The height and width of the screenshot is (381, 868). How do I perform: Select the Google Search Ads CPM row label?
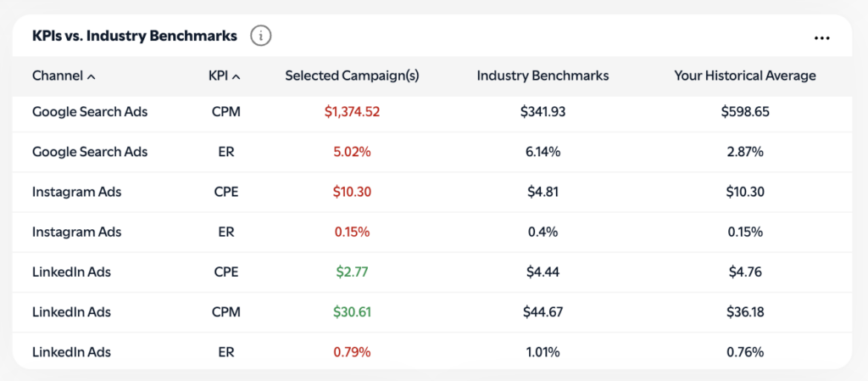click(x=90, y=111)
